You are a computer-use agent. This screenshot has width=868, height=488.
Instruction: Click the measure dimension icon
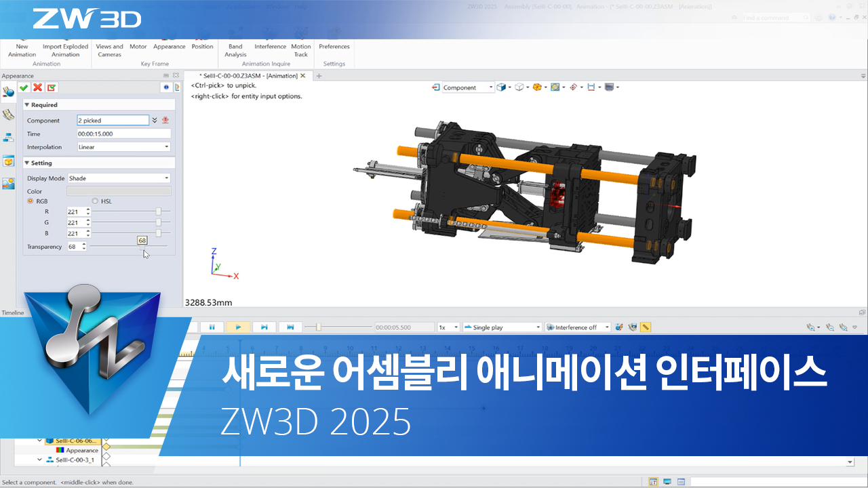591,87
